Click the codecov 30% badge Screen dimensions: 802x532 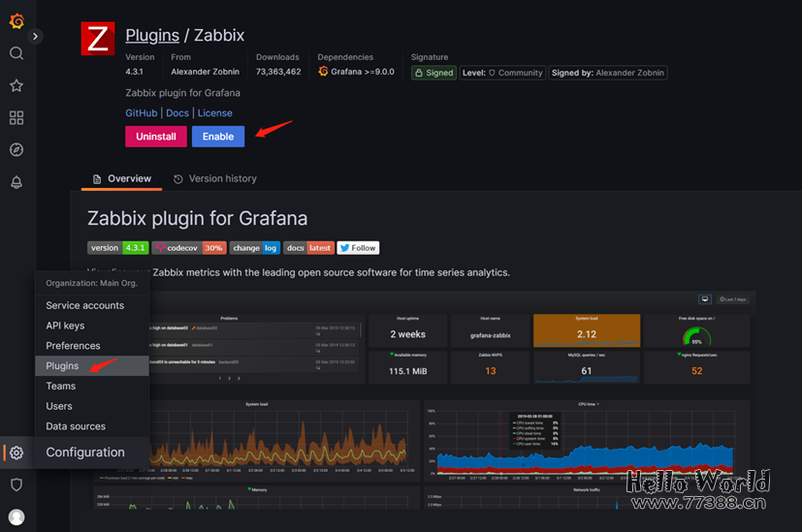(x=189, y=248)
